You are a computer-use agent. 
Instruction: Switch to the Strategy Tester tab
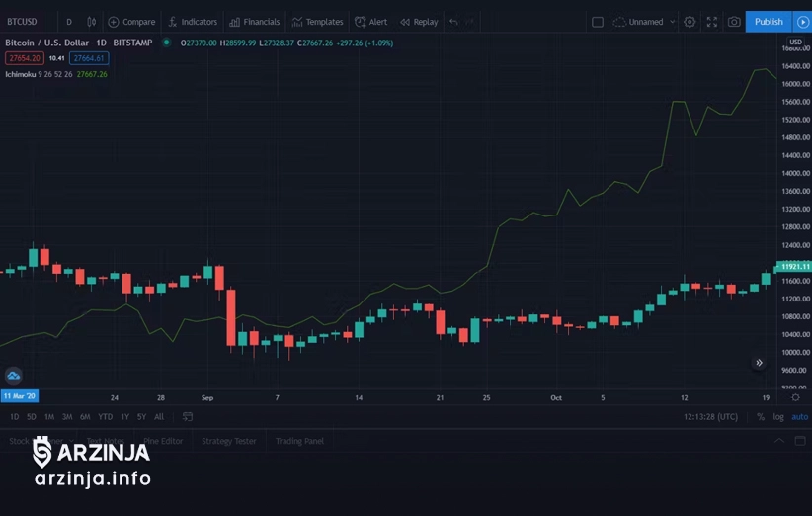[228, 441]
